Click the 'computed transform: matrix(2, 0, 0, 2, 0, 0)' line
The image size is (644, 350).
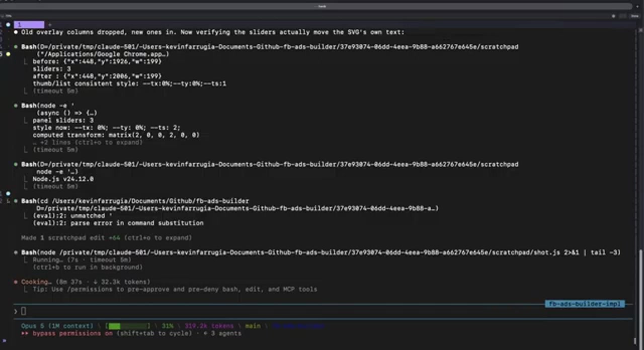(x=116, y=135)
